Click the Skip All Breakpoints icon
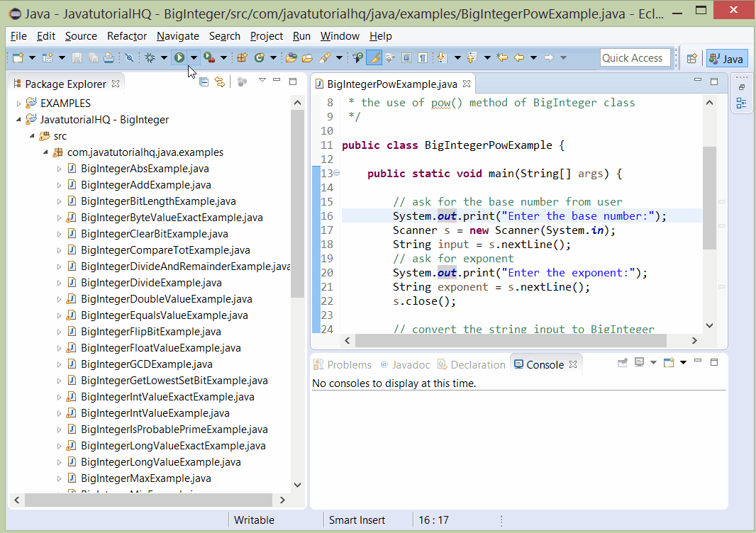Image resolution: width=756 pixels, height=533 pixels. 128,58
